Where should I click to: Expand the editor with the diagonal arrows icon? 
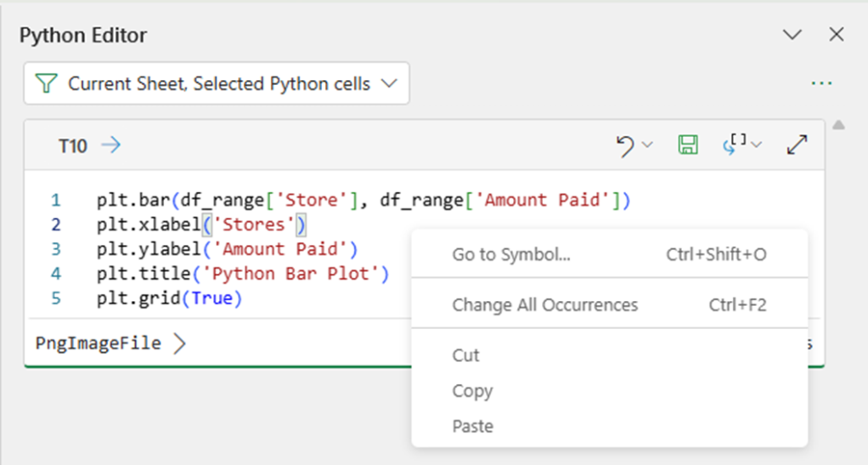pos(797,145)
